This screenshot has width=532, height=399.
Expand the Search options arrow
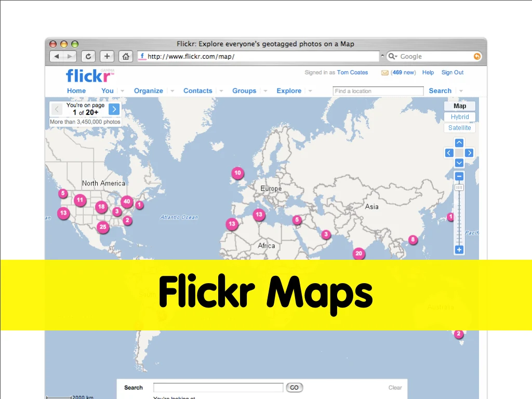(461, 91)
